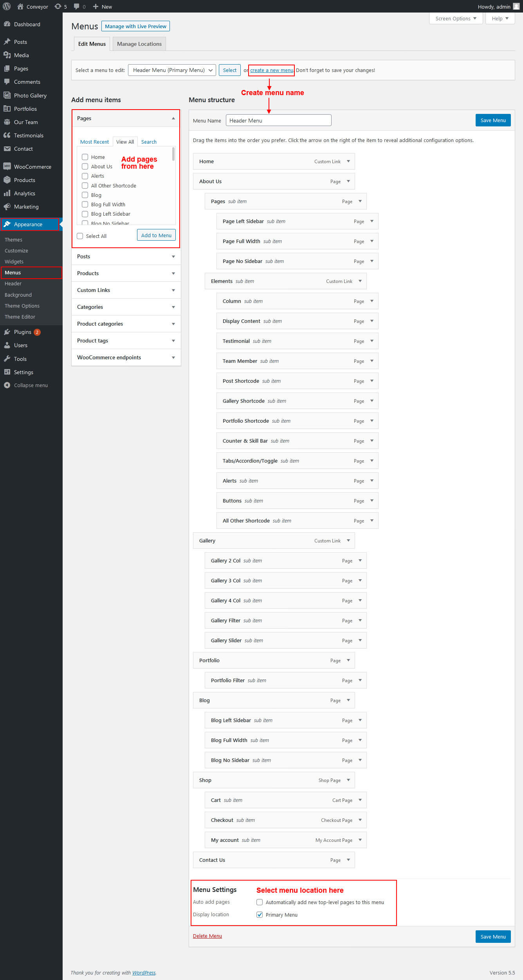Click the top Save Menu button
This screenshot has width=523, height=980.
(x=493, y=120)
